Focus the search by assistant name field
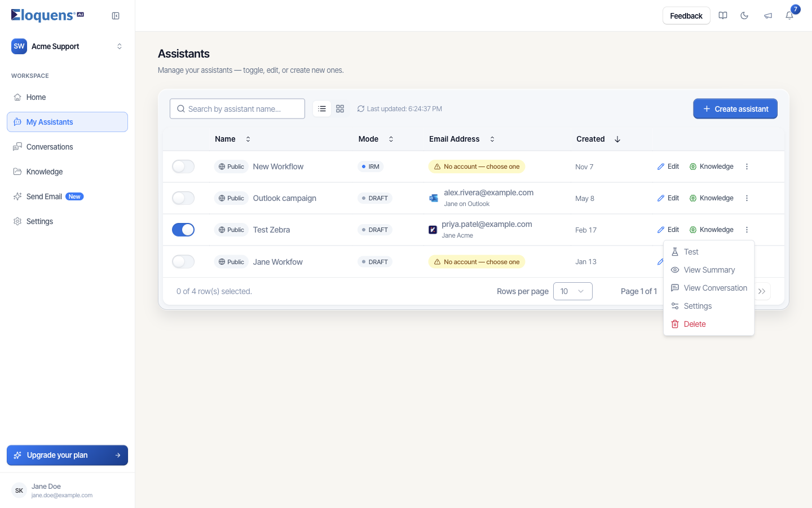Image resolution: width=812 pixels, height=508 pixels. click(237, 109)
